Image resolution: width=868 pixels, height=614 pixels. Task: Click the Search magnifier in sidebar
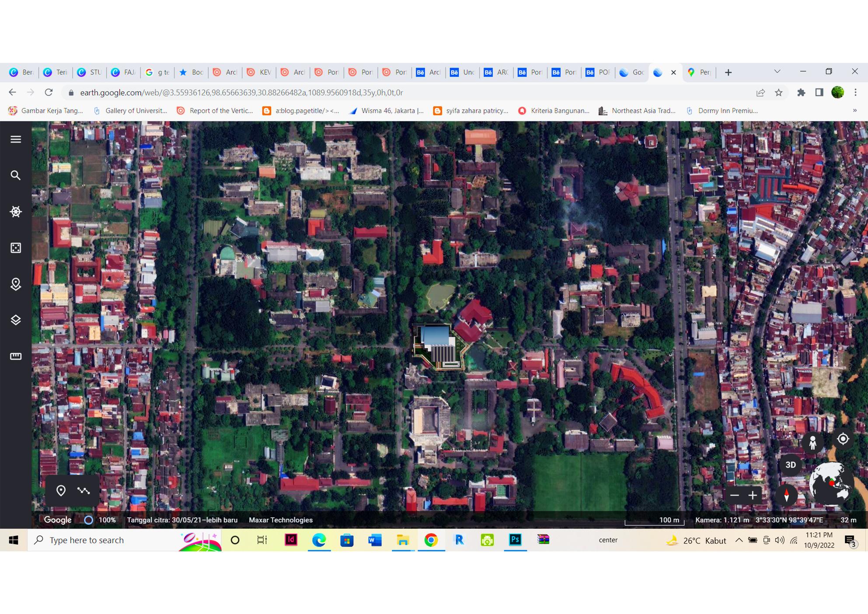16,175
